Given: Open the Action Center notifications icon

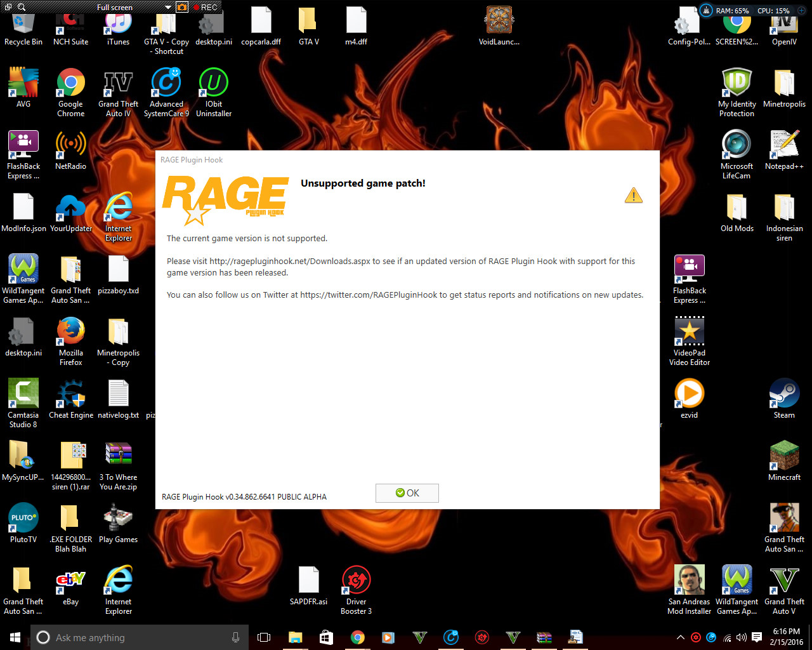Looking at the screenshot, I should coord(757,637).
